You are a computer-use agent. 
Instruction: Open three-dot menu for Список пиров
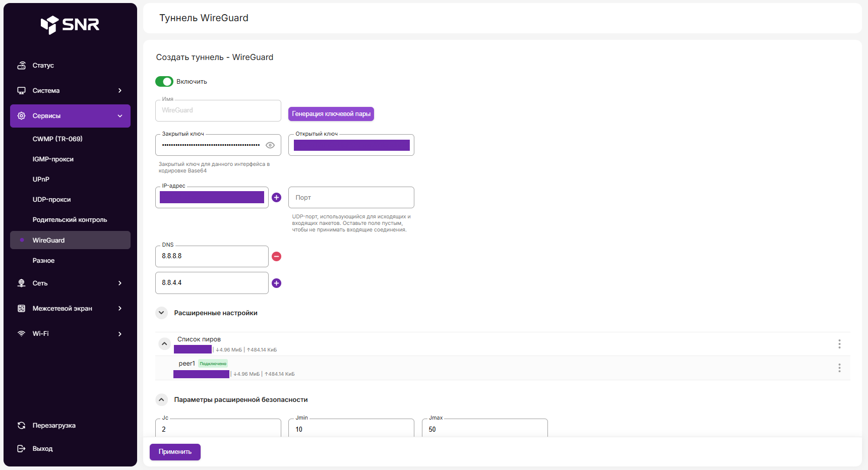click(x=839, y=344)
